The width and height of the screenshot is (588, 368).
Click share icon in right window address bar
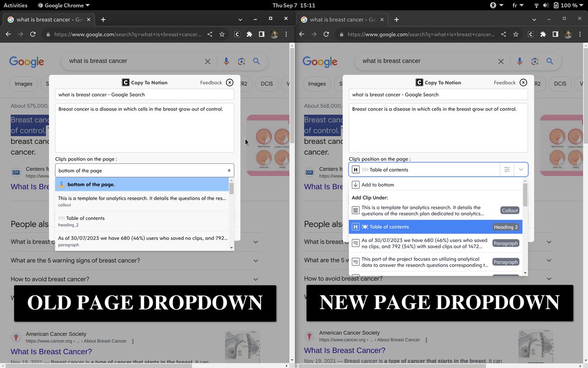point(503,34)
